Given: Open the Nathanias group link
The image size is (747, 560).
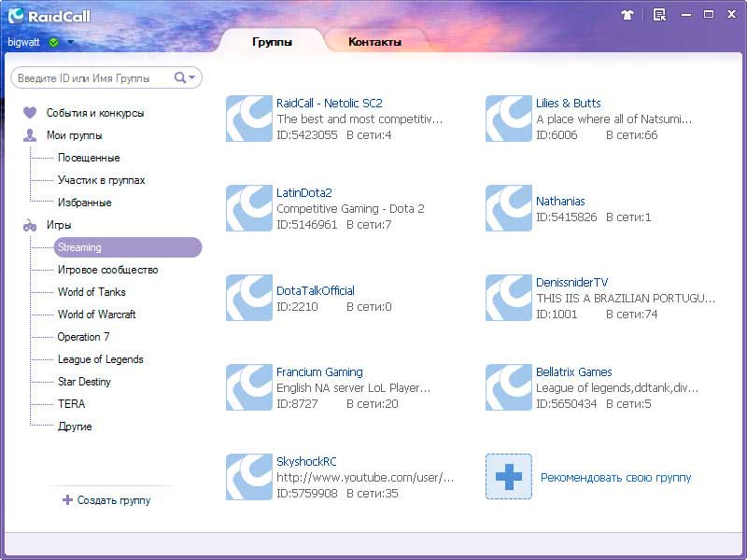Looking at the screenshot, I should click(560, 201).
